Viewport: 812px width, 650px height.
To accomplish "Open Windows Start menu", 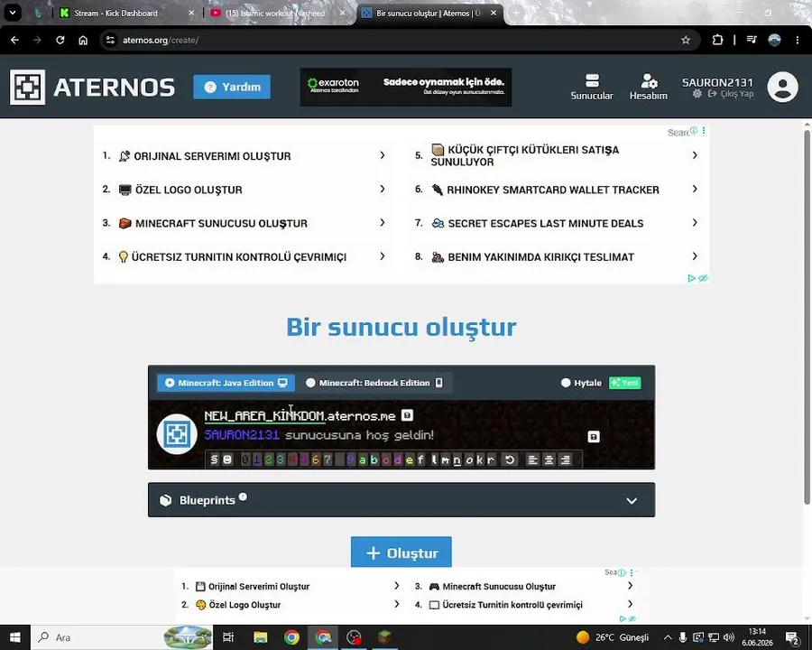I will pyautogui.click(x=15, y=637).
